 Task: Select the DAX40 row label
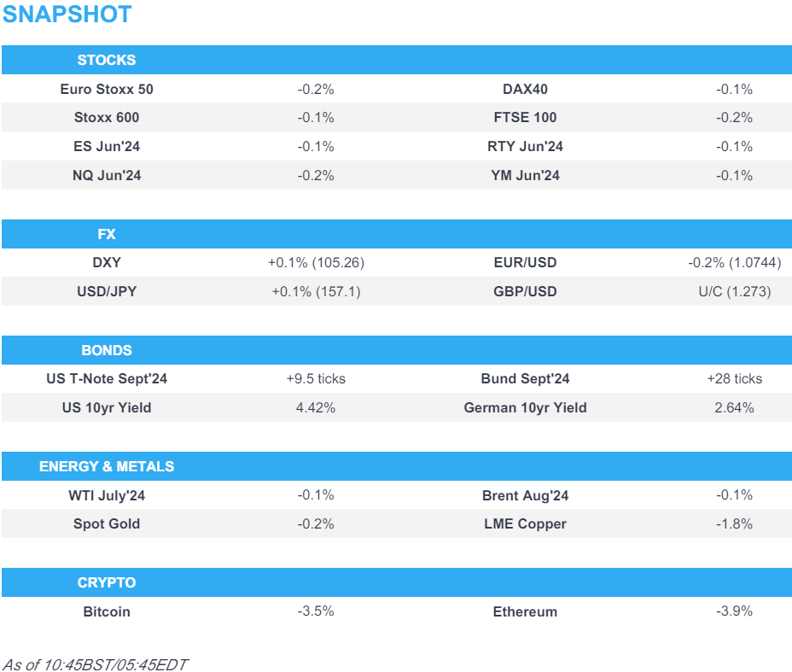(x=525, y=89)
